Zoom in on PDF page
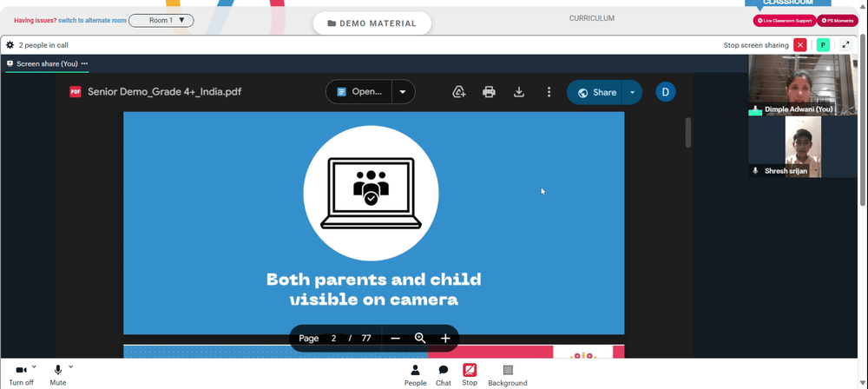 click(445, 339)
